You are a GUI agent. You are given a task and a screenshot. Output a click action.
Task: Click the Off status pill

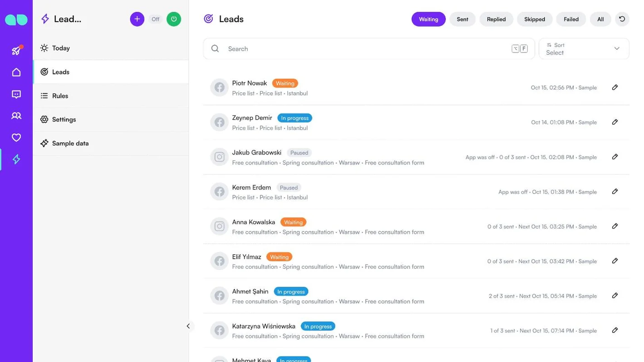(x=156, y=19)
